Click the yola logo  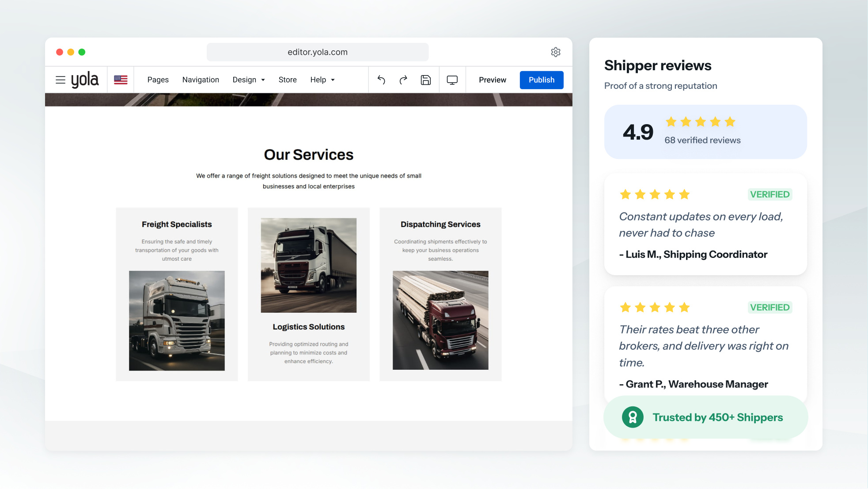point(85,80)
